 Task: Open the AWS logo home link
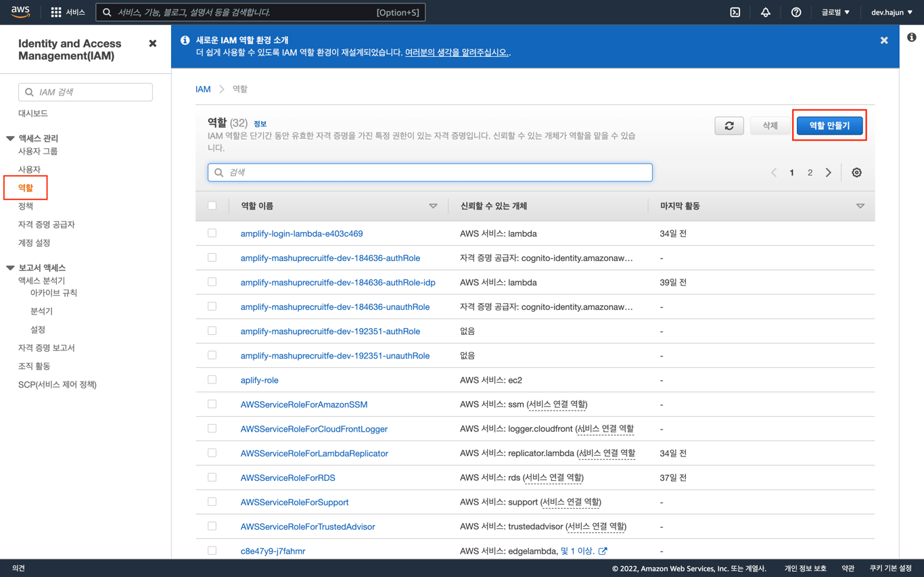click(x=20, y=12)
